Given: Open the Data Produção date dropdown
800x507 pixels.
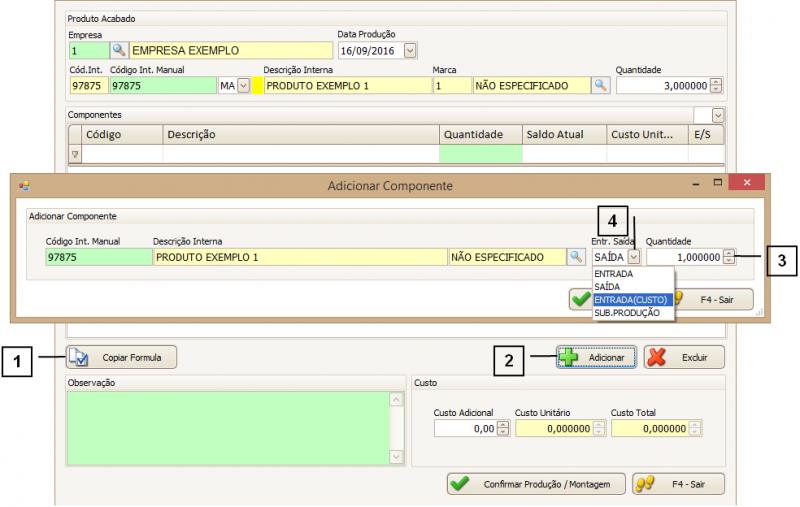Looking at the screenshot, I should pos(409,50).
